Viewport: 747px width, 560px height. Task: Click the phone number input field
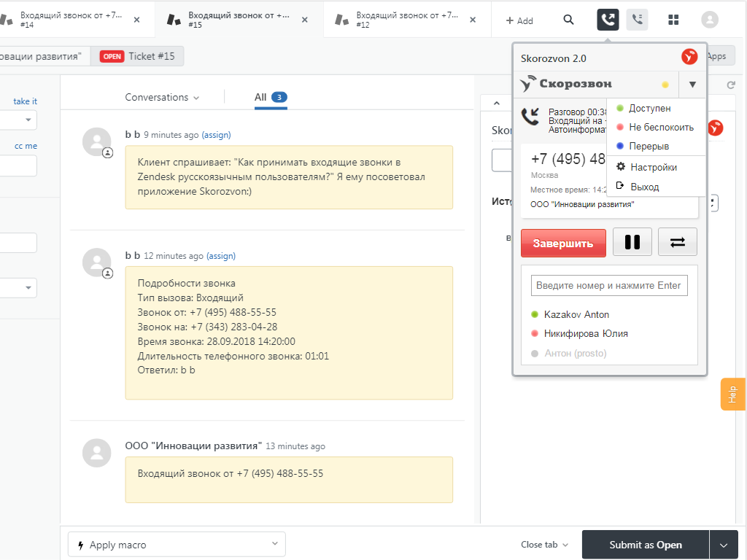pyautogui.click(x=609, y=285)
